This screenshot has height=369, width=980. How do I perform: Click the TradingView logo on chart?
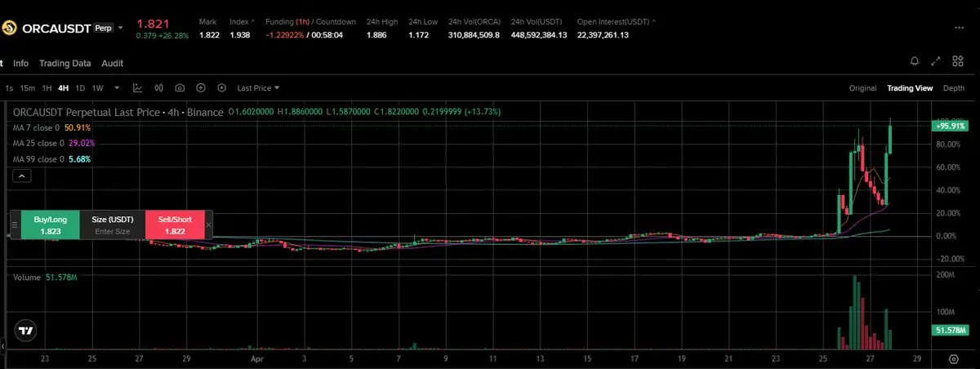[x=26, y=331]
